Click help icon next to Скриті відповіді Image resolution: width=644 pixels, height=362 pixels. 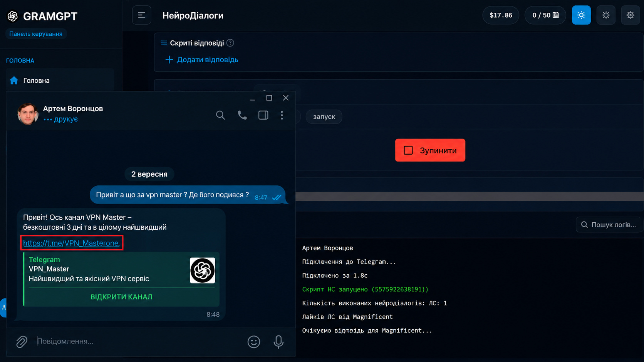click(x=230, y=43)
